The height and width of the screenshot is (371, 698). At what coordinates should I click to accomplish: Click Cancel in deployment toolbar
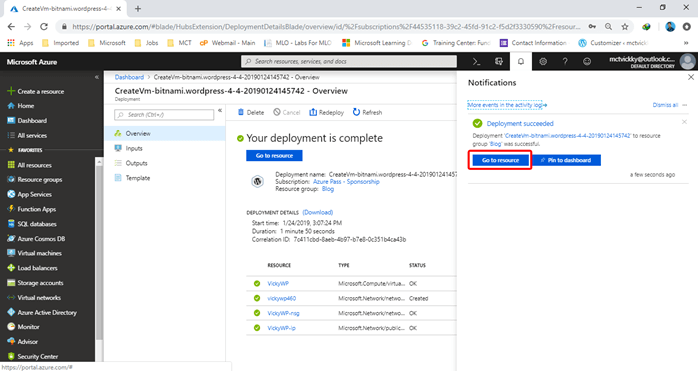click(x=287, y=112)
